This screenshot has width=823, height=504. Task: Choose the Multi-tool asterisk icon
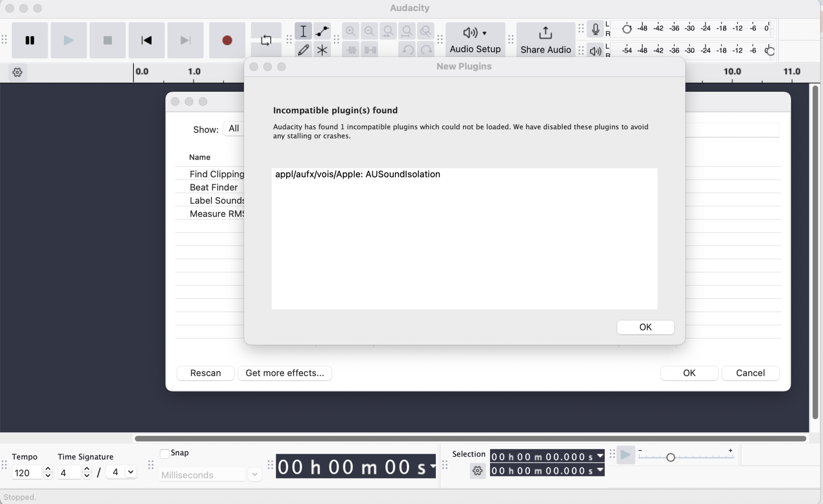322,50
